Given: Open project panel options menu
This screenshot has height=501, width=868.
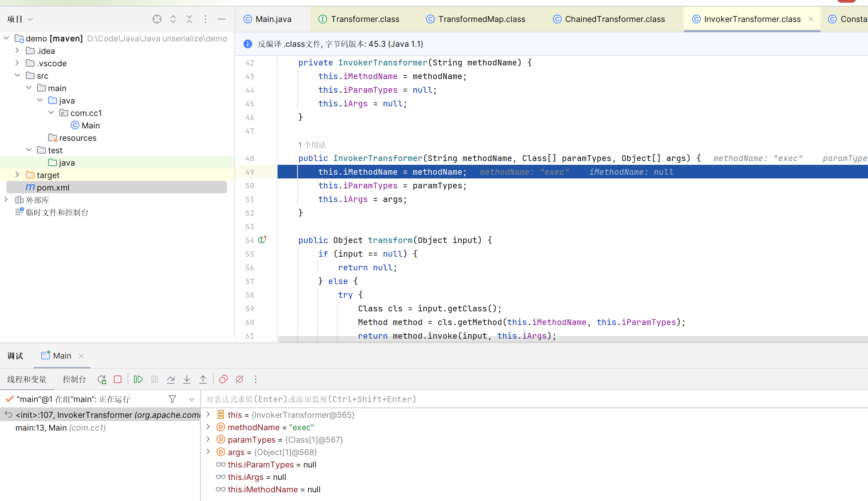Looking at the screenshot, I should (x=206, y=19).
